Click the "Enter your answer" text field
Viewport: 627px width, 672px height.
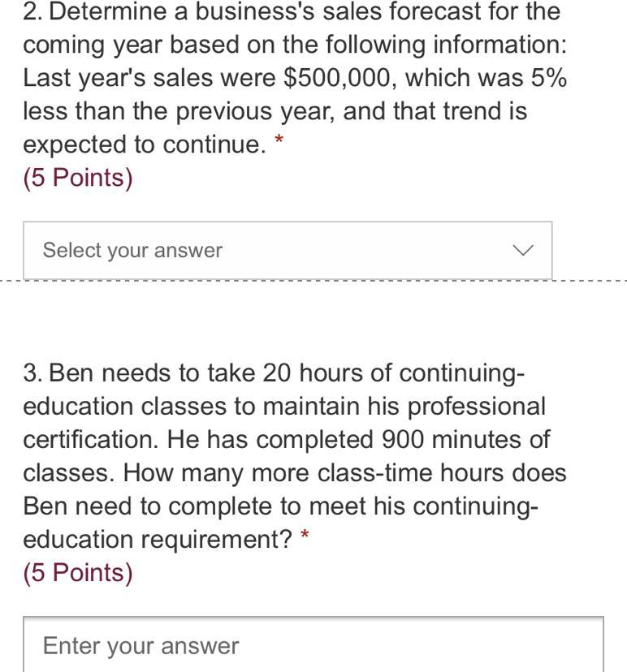313,645
